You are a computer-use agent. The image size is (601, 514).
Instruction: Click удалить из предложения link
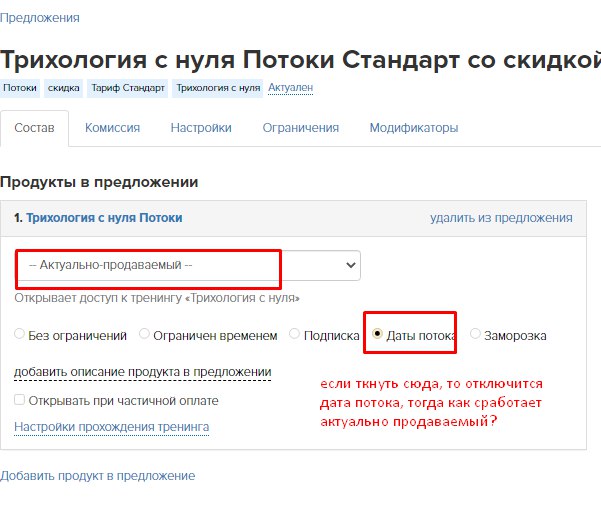tap(501, 218)
